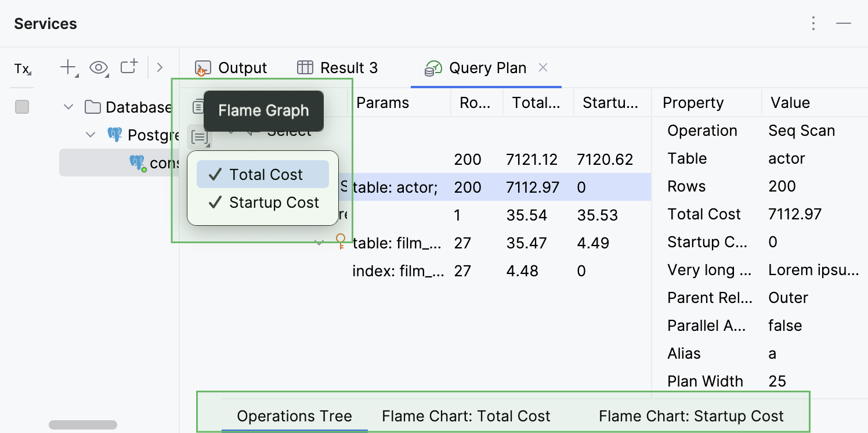
Task: Select the Operations Tree tab
Action: pyautogui.click(x=294, y=416)
